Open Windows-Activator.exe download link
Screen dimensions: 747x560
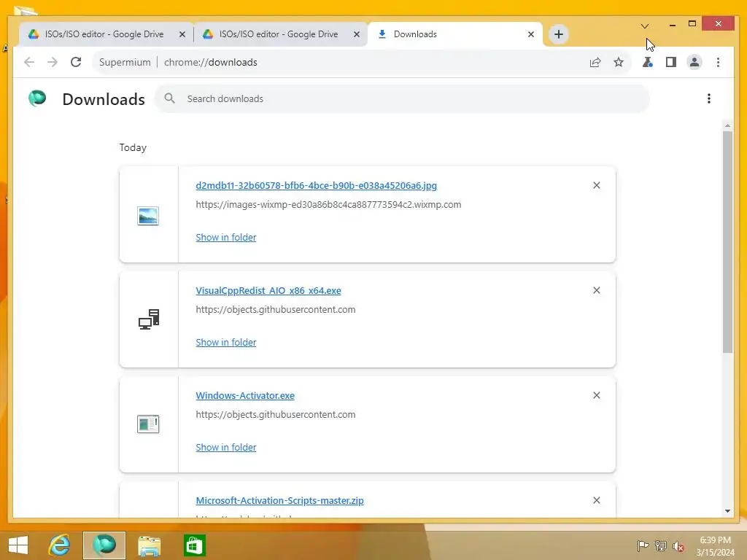click(x=245, y=396)
